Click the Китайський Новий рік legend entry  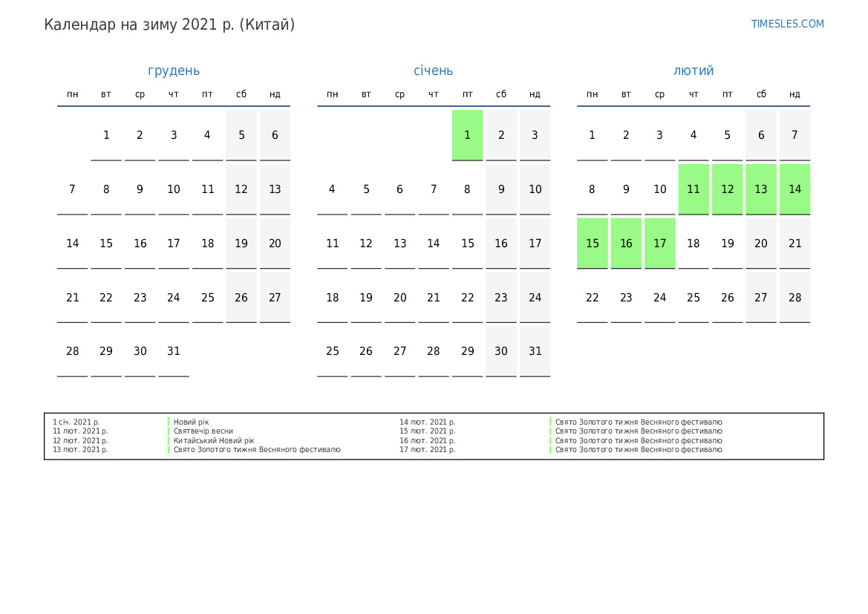pyautogui.click(x=214, y=440)
